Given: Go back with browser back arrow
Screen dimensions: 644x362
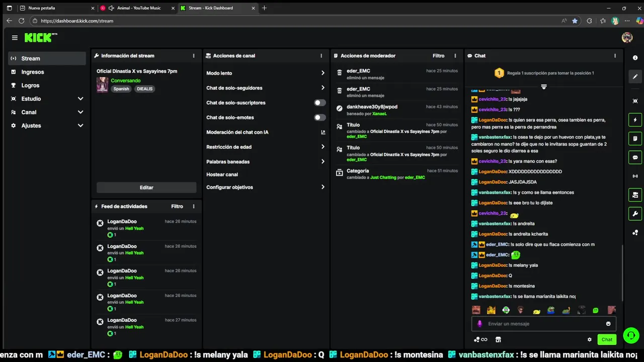Looking at the screenshot, I should pos(9,21).
